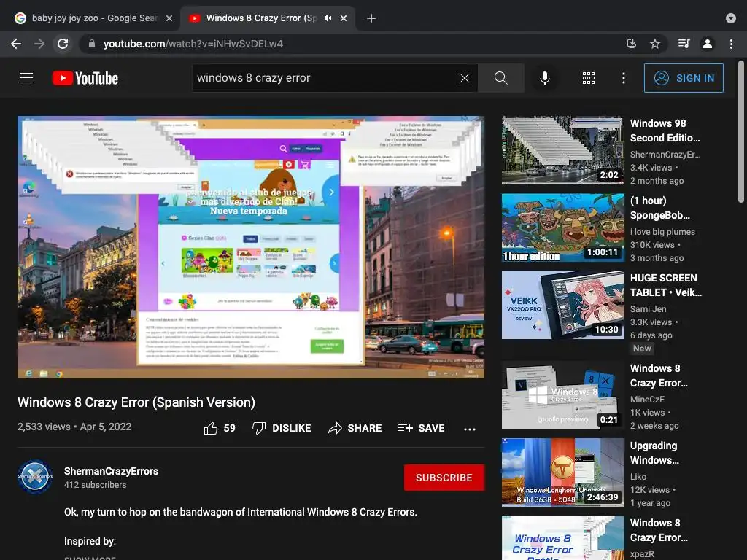
Task: Reload the page
Action: 63,44
